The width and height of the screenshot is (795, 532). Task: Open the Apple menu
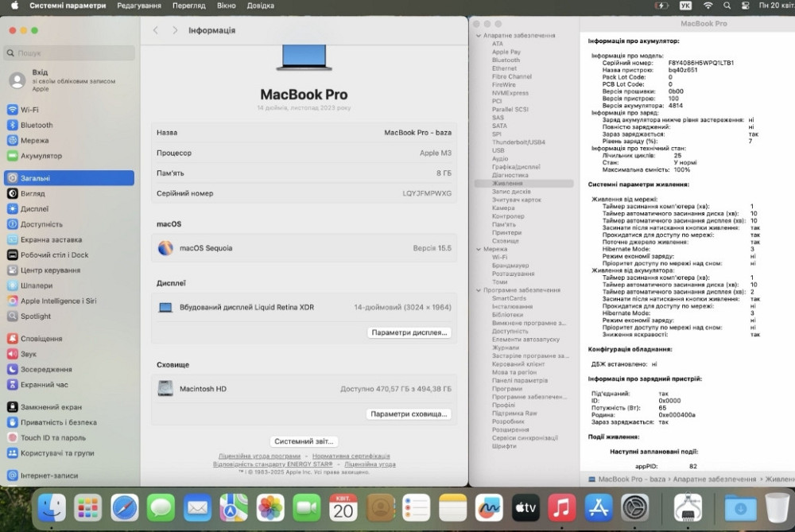pos(14,6)
